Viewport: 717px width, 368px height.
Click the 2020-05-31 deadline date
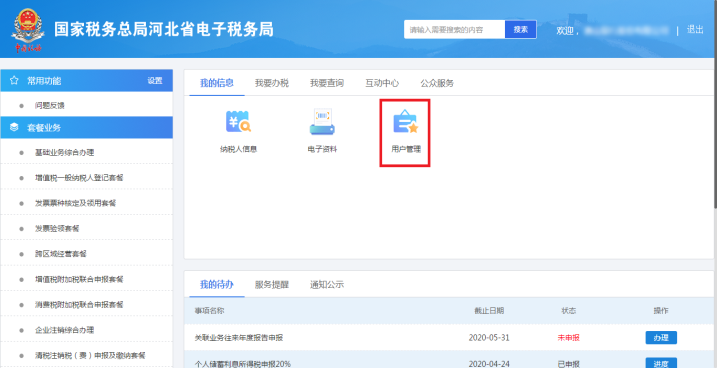coord(489,338)
